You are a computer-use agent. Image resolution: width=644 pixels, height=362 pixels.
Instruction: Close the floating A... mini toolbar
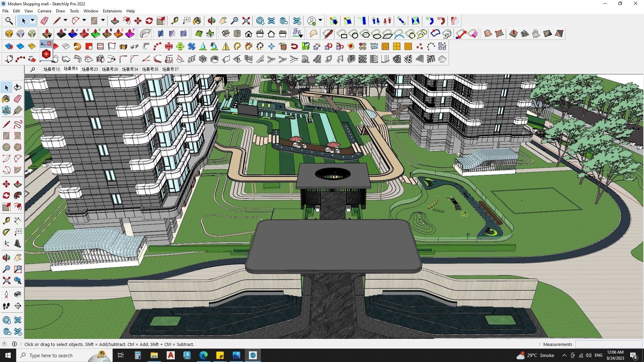click(49, 43)
